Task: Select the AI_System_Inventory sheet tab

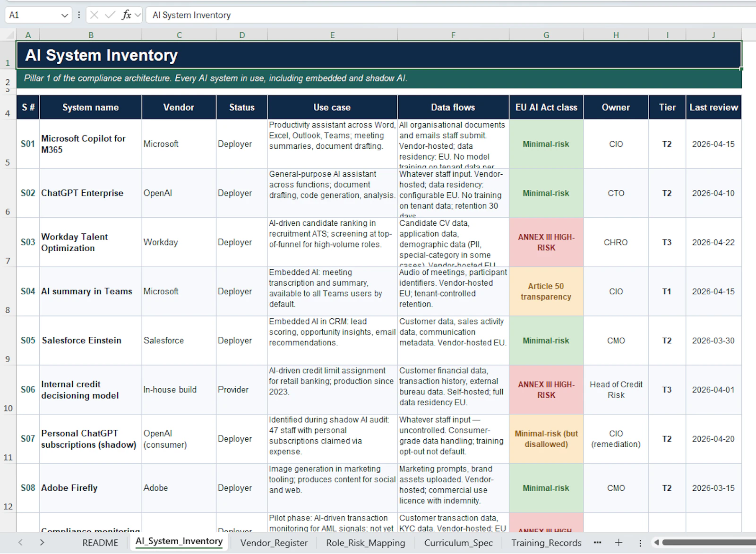Action: tap(179, 542)
